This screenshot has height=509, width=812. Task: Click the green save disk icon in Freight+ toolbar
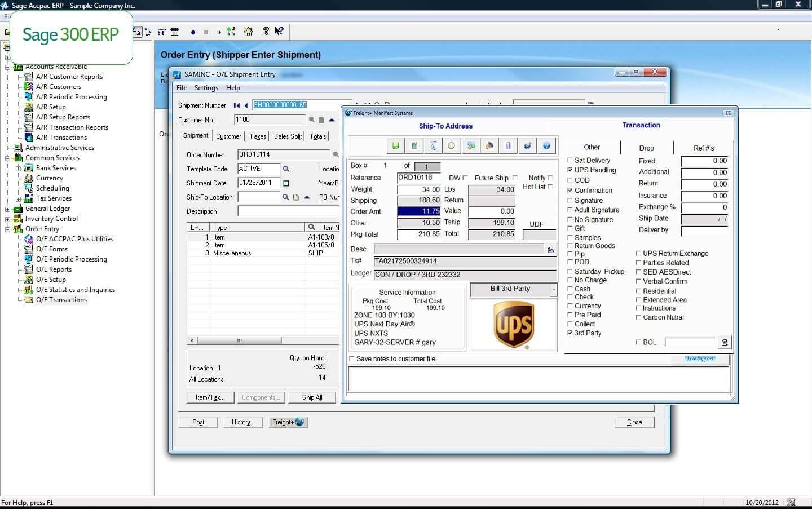tap(396, 146)
